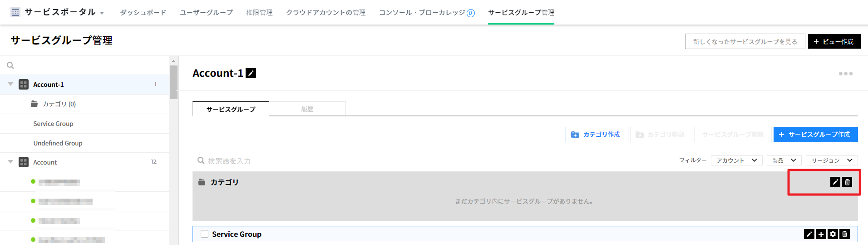This screenshot has width=868, height=245.
Task: Click the plus icon on Service Group row
Action: 821,234
